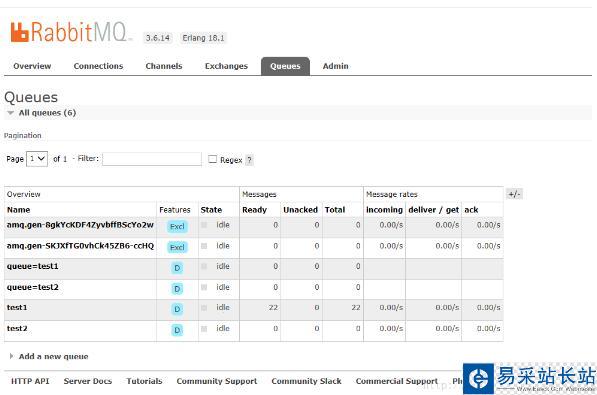The image size is (597, 395).
Task: Click the Ready value 22 for test1
Action: (273, 307)
